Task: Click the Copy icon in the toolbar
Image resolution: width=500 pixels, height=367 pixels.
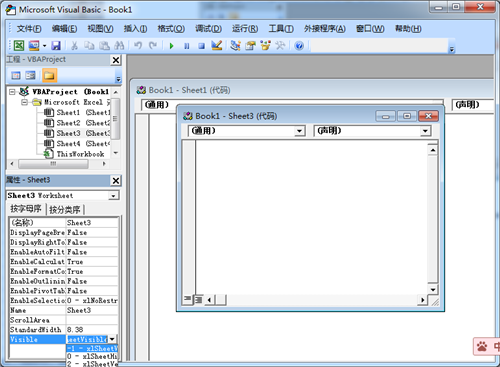Action: (x=89, y=45)
